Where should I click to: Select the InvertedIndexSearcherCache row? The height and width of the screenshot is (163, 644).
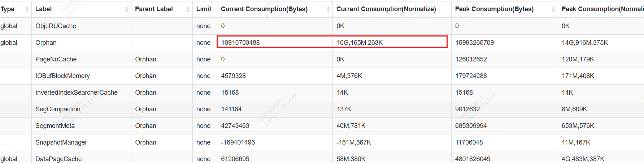click(77, 93)
